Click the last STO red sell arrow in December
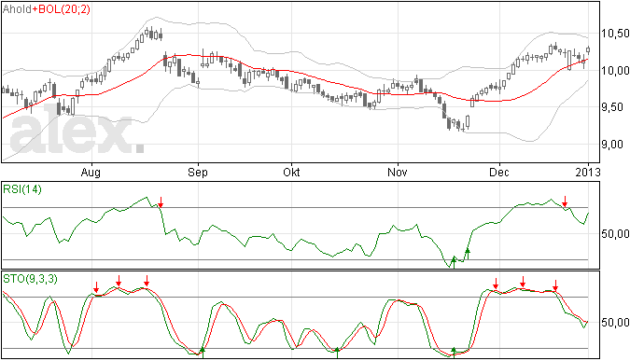 click(x=555, y=285)
